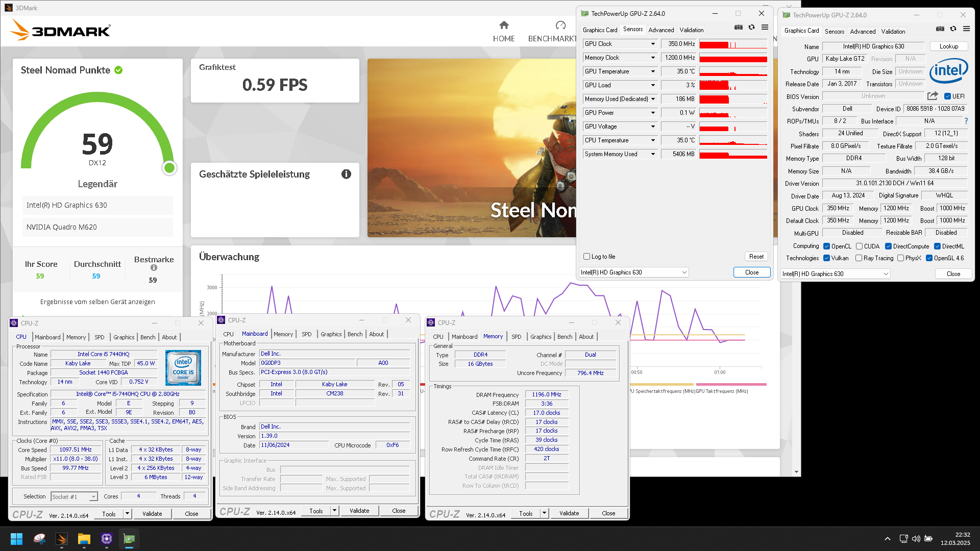
Task: Open hamburger menu in GPU-Z Sensors window
Action: [x=765, y=27]
